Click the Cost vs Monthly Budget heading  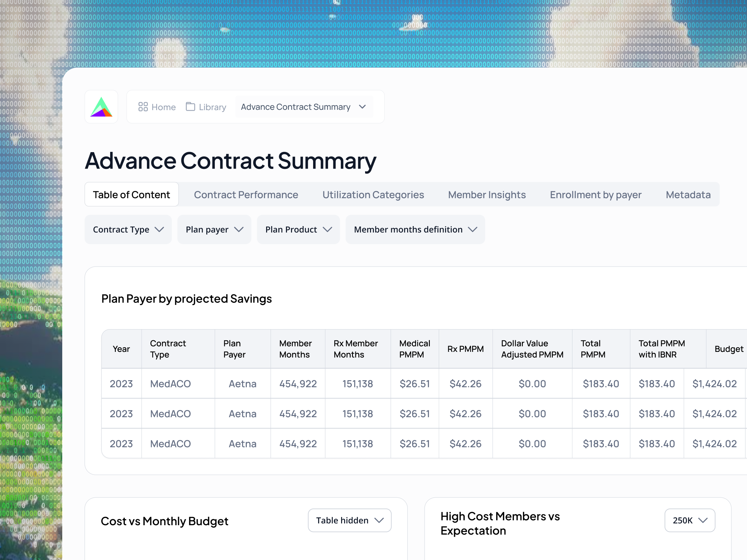click(164, 521)
